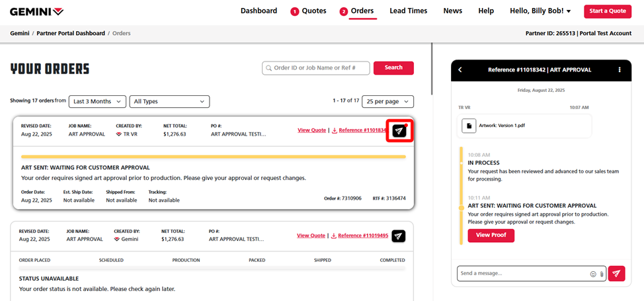
Task: Go to the Quotes tab
Action: tap(309, 11)
